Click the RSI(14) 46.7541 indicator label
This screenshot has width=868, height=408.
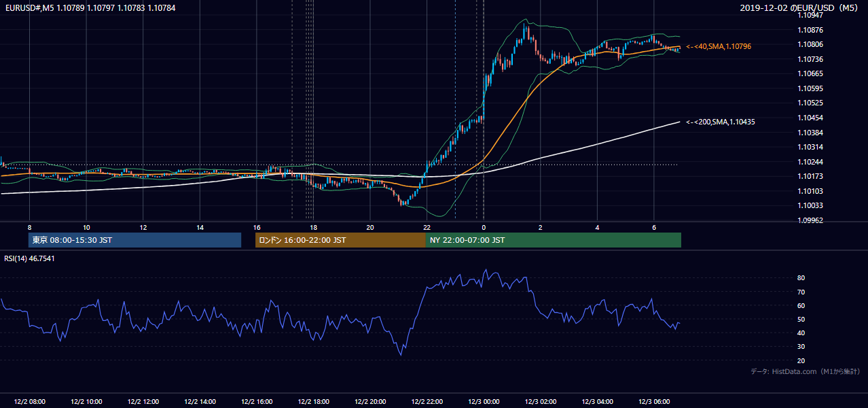coord(30,258)
